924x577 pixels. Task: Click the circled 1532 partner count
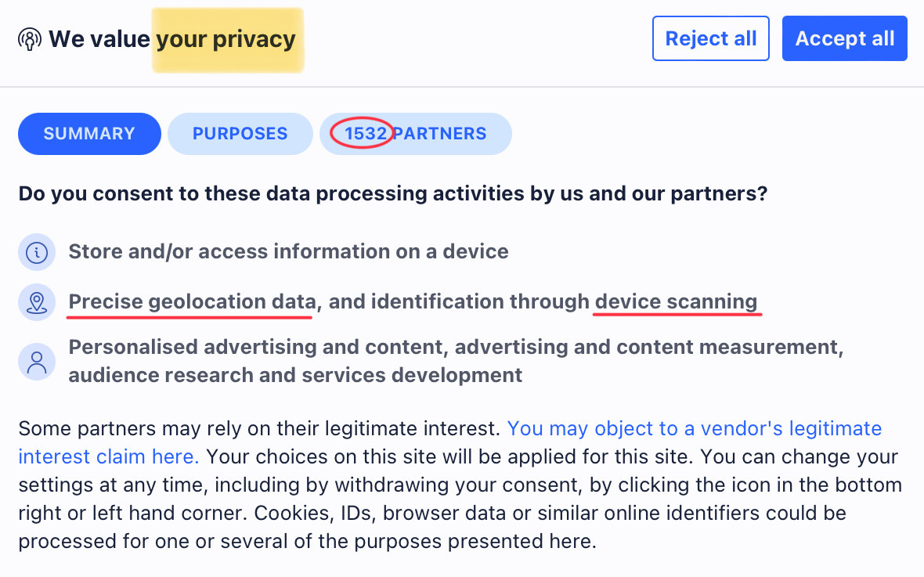click(x=366, y=134)
